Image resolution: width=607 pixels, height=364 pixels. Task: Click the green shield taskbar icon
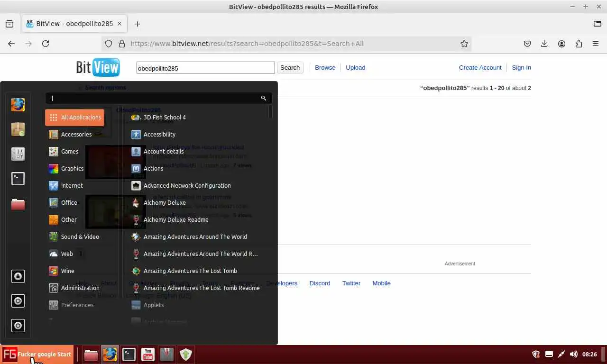tap(186, 355)
